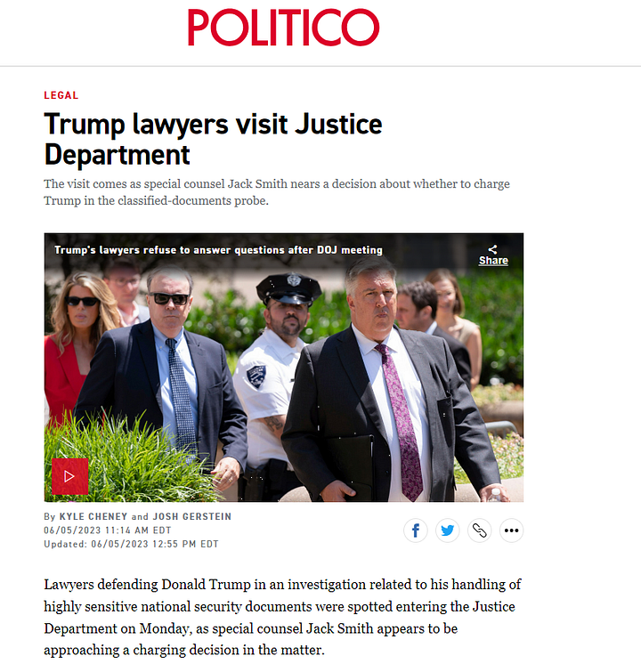The height and width of the screenshot is (672, 641).
Task: Click the POLITICO logo
Action: [x=283, y=28]
